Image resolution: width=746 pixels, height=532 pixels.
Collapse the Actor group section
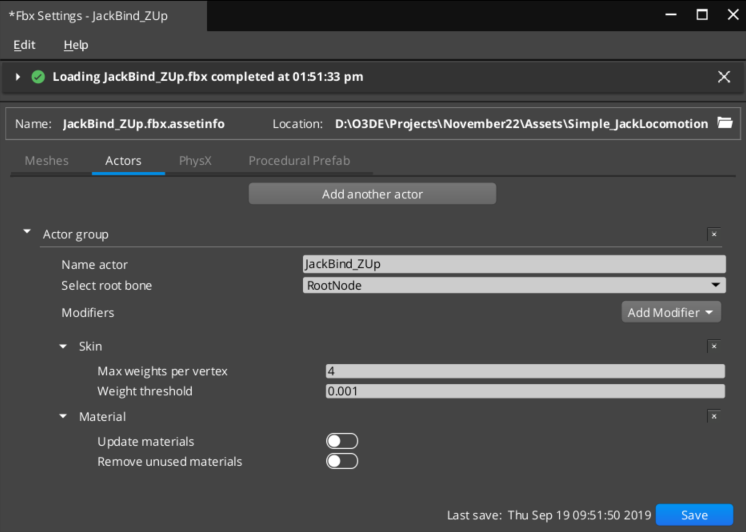pyautogui.click(x=28, y=233)
